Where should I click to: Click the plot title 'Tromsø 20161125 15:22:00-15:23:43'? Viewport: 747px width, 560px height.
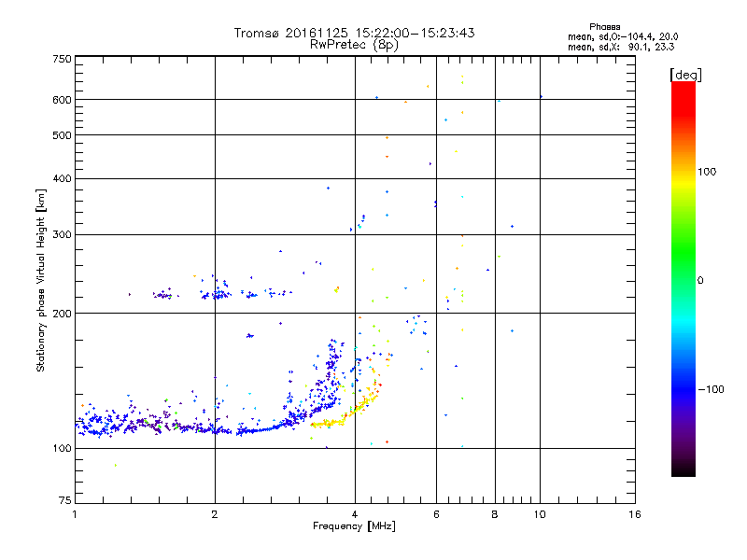click(x=354, y=33)
